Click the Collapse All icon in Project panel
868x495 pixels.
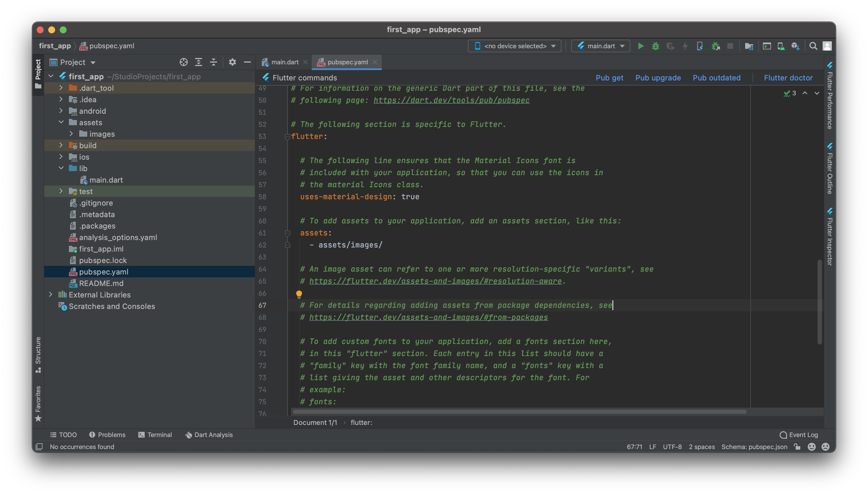(x=214, y=62)
